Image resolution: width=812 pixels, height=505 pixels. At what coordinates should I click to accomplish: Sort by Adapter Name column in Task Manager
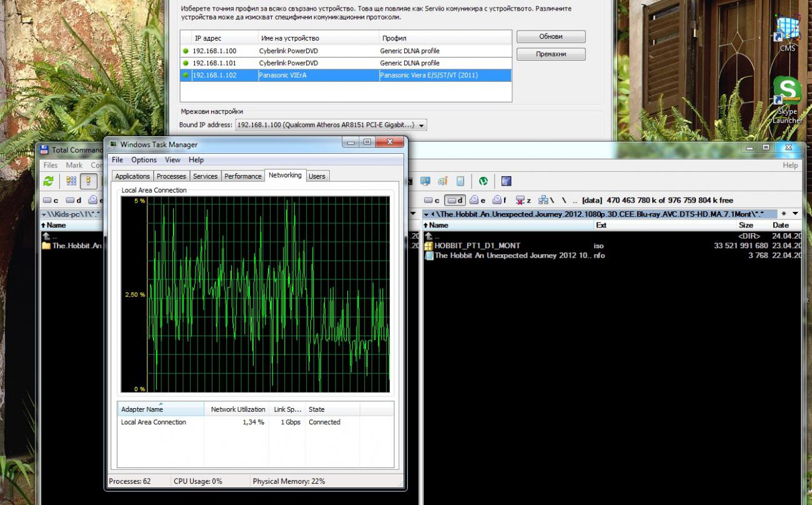coord(161,409)
